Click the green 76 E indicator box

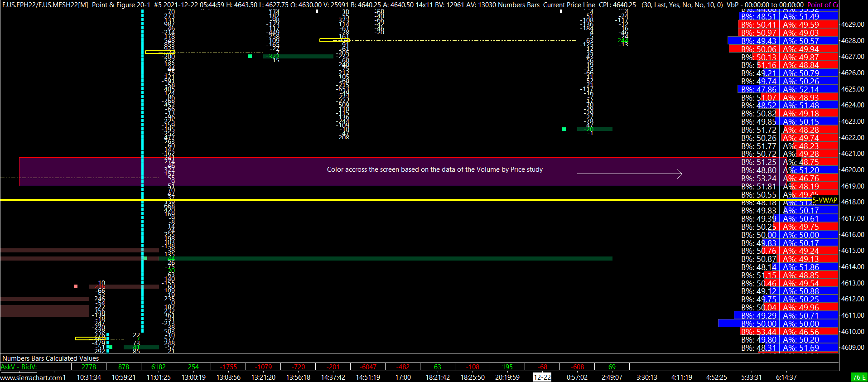pos(859,377)
